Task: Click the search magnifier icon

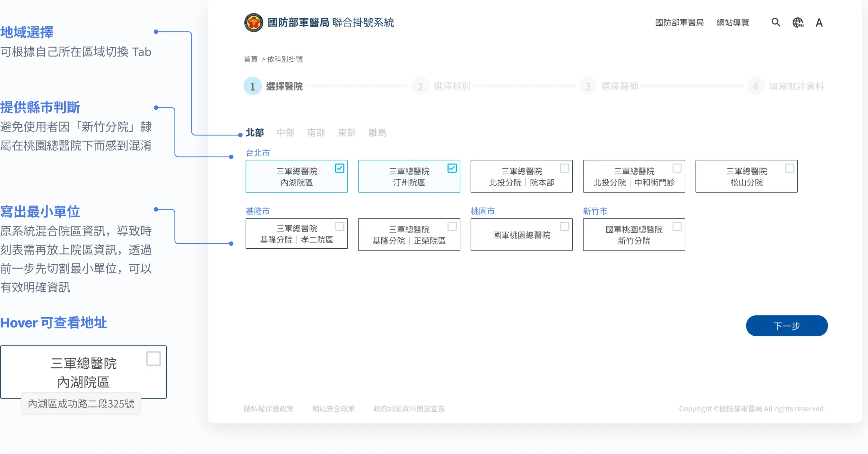Action: pos(776,22)
